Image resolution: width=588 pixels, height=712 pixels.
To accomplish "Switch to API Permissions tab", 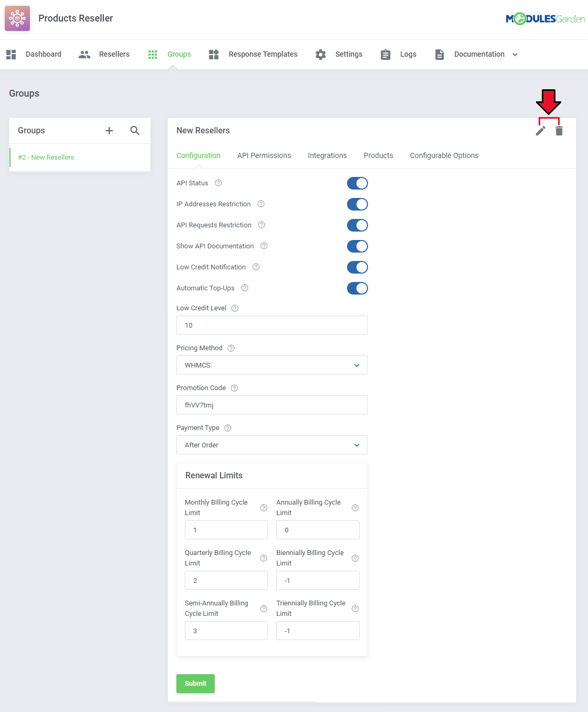I will coord(264,155).
